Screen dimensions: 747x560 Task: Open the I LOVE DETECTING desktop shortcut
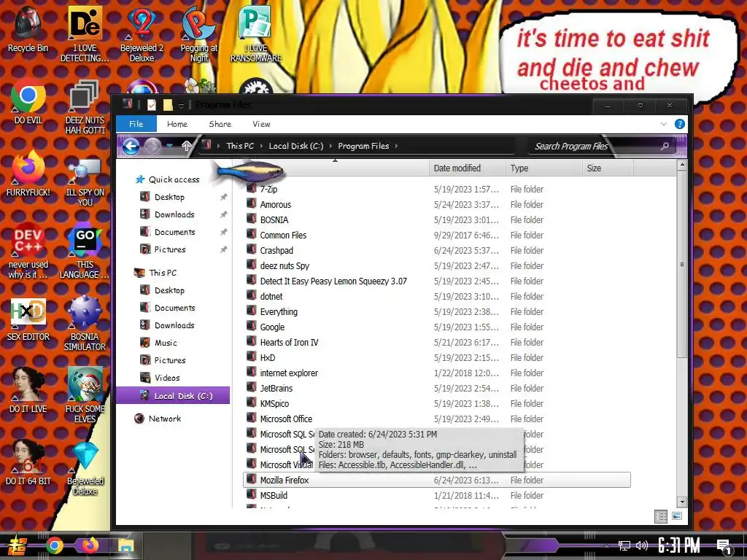85,34
